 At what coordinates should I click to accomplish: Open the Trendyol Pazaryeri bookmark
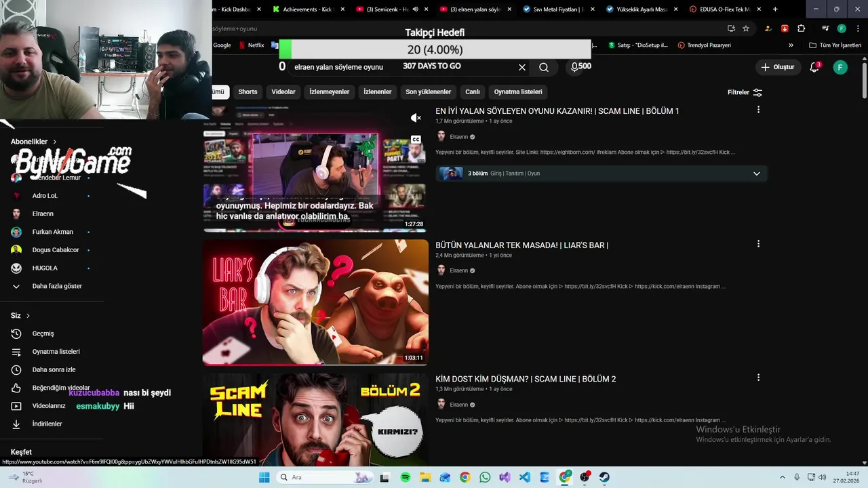[705, 45]
